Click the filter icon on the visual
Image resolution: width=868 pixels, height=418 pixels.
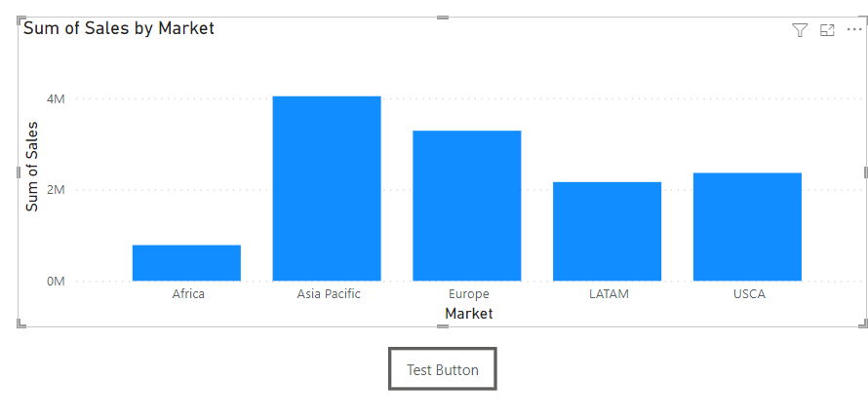(800, 30)
